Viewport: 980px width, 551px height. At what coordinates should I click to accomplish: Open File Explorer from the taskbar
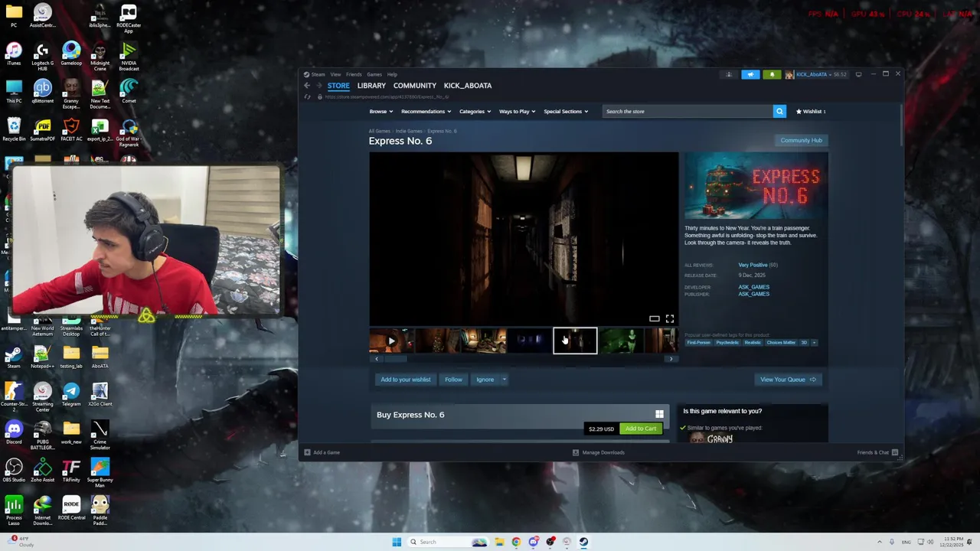click(x=499, y=542)
